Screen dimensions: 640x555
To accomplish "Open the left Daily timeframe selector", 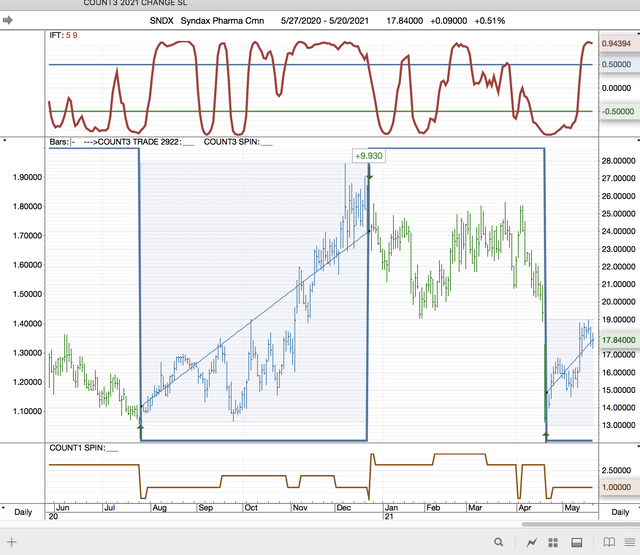I will coord(23,512).
